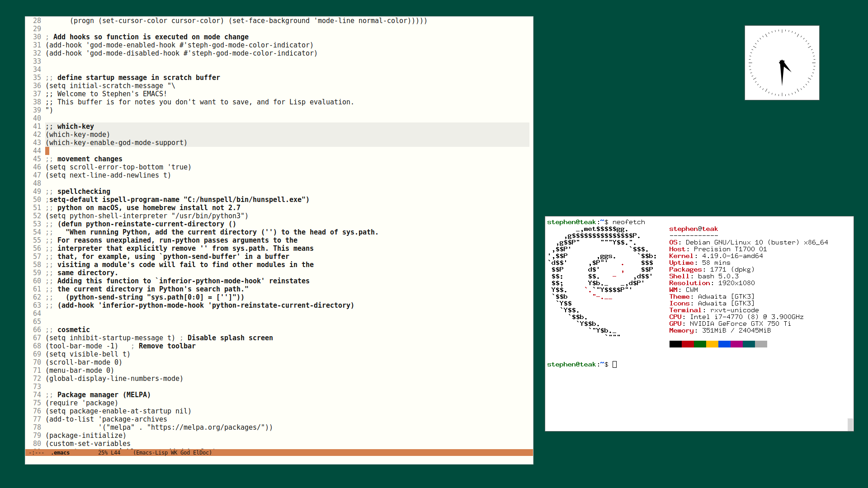Click the Debian swirl ASCII logo
This screenshot has width=868, height=488.
600,280
